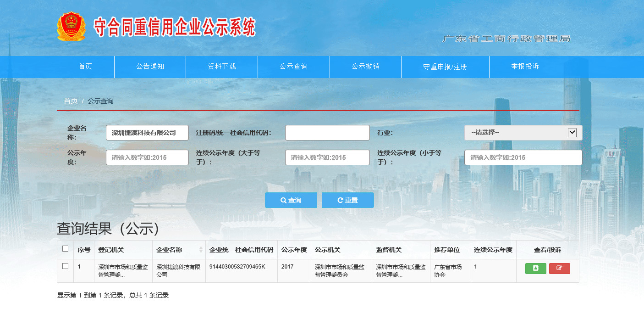
Task: Click the national emblem logo in header
Action: coord(71,27)
